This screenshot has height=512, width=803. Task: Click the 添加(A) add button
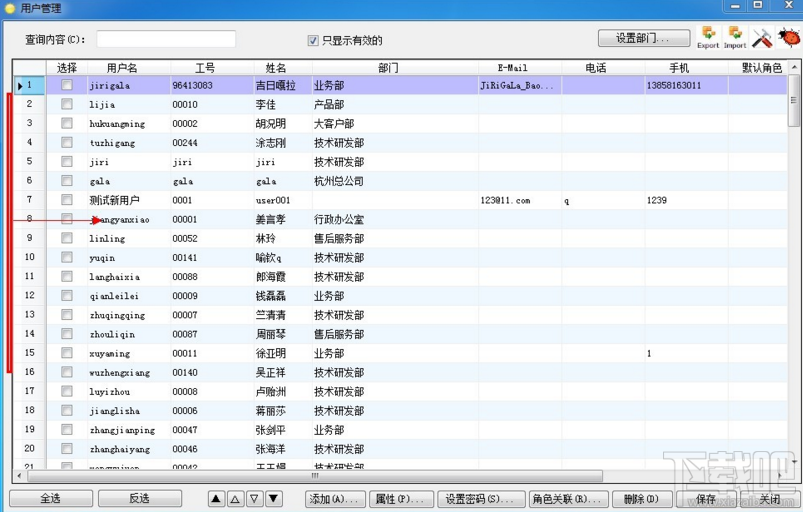pyautogui.click(x=335, y=499)
